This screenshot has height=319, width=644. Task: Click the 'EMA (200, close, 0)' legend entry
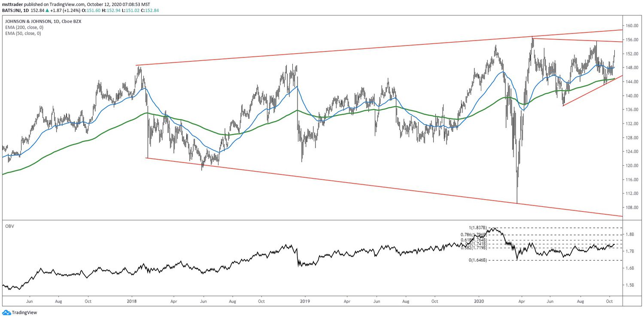(24, 27)
